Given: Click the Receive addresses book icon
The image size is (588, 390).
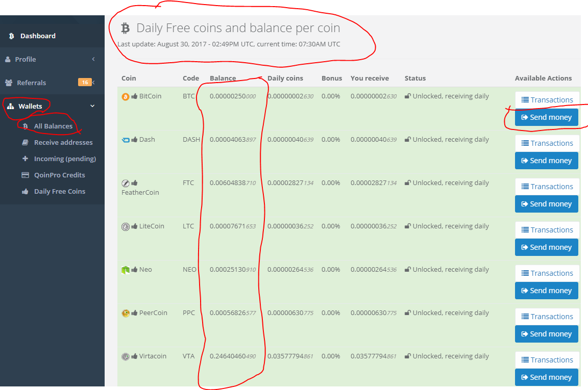Looking at the screenshot, I should point(25,142).
